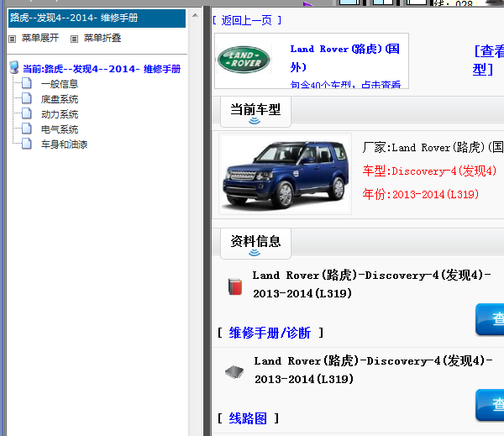504x436 pixels.
Task: Select the root node 当前:路虎--发现4--2014- 维修手册
Action: point(102,69)
